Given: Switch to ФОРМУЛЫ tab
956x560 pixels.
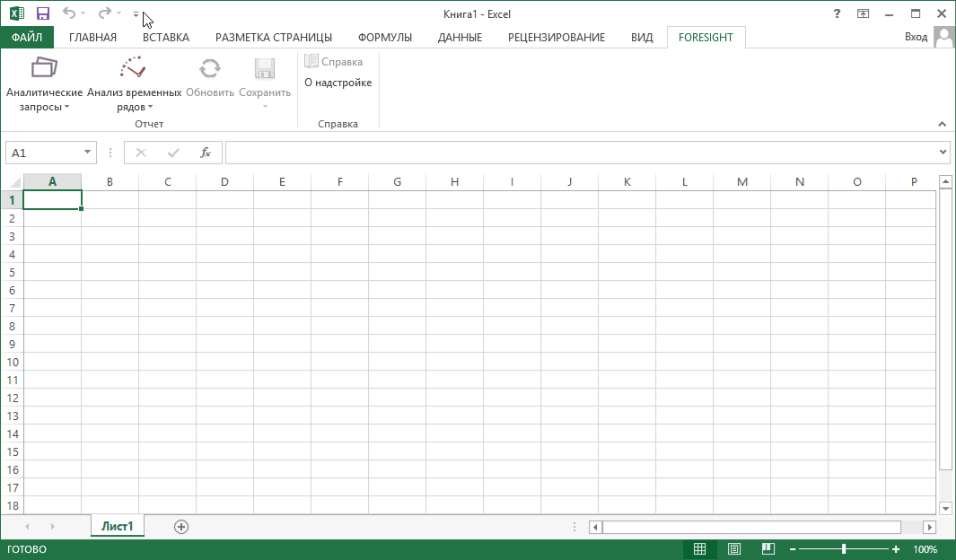Looking at the screenshot, I should pos(385,37).
